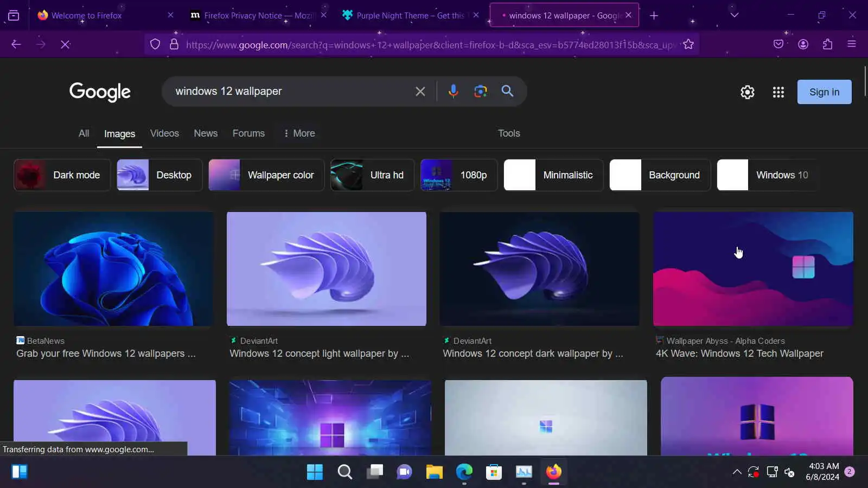
Task: Bookmark this page with the star
Action: point(688,44)
